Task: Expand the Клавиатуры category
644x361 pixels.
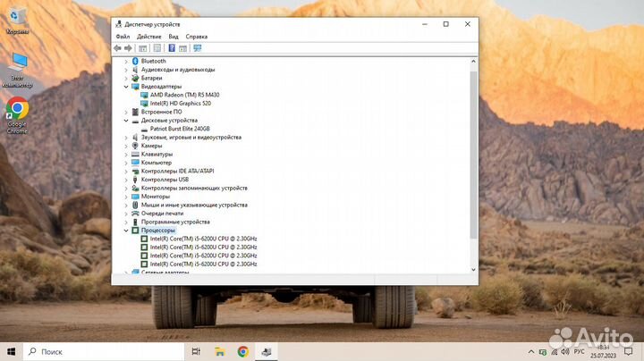Action: coord(126,155)
